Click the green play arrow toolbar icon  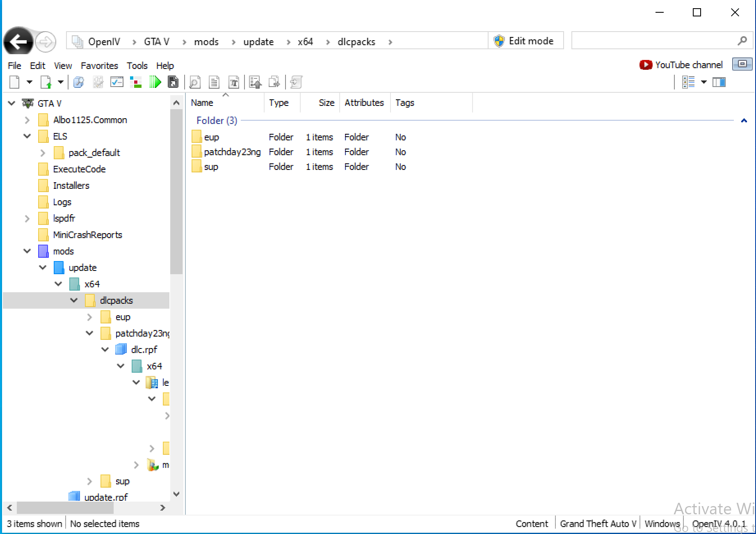point(155,82)
